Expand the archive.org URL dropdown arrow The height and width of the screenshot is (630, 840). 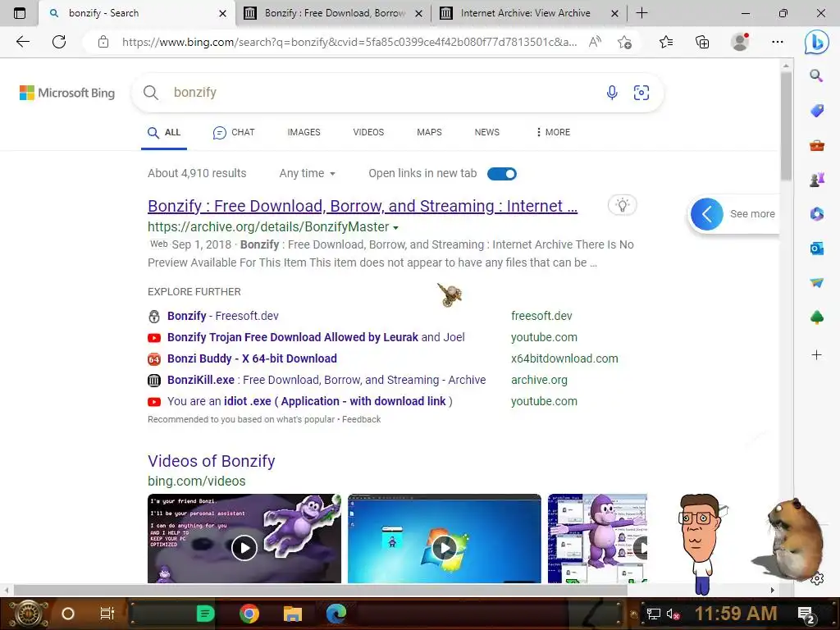tap(396, 228)
